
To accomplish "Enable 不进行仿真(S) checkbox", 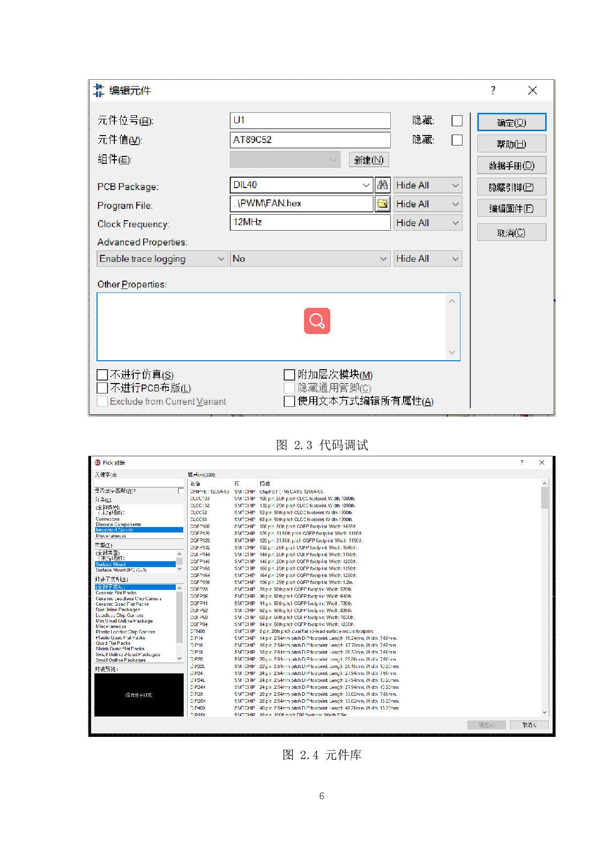I will (x=102, y=375).
